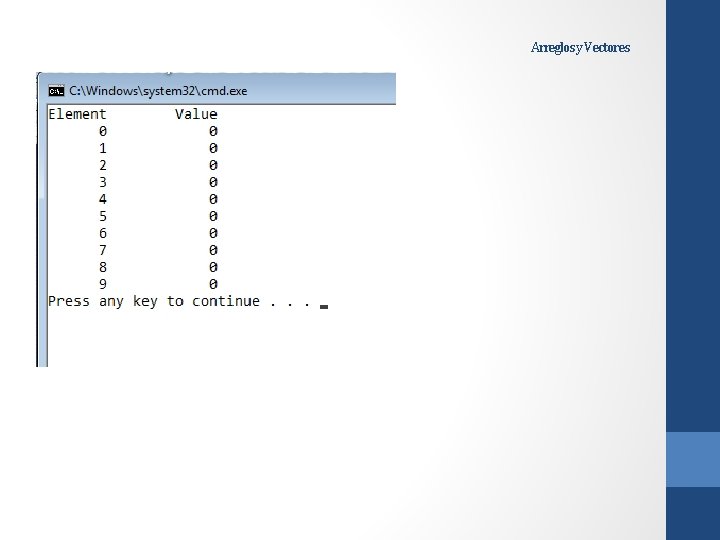Click the 'Element' column header text

coord(77,114)
